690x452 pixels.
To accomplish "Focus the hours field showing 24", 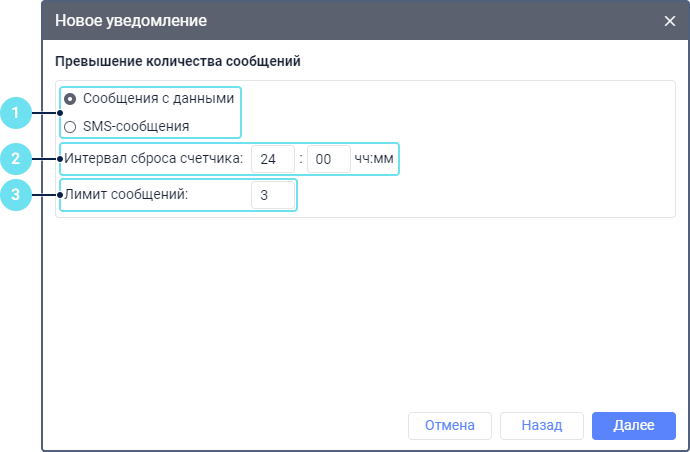I will coord(273,159).
